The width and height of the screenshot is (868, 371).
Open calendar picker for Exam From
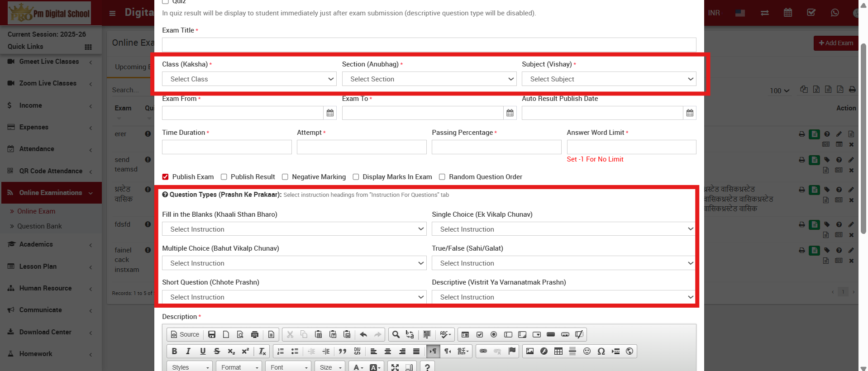tap(330, 113)
